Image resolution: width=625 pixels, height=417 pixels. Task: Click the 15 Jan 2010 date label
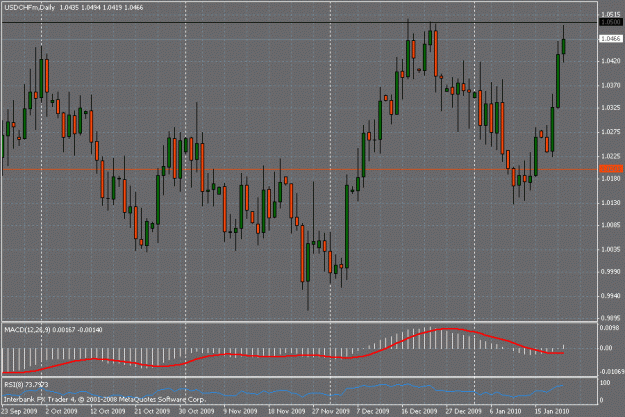[x=552, y=411]
